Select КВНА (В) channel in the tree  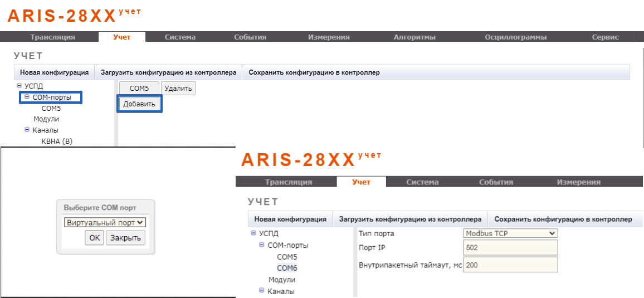[57, 141]
